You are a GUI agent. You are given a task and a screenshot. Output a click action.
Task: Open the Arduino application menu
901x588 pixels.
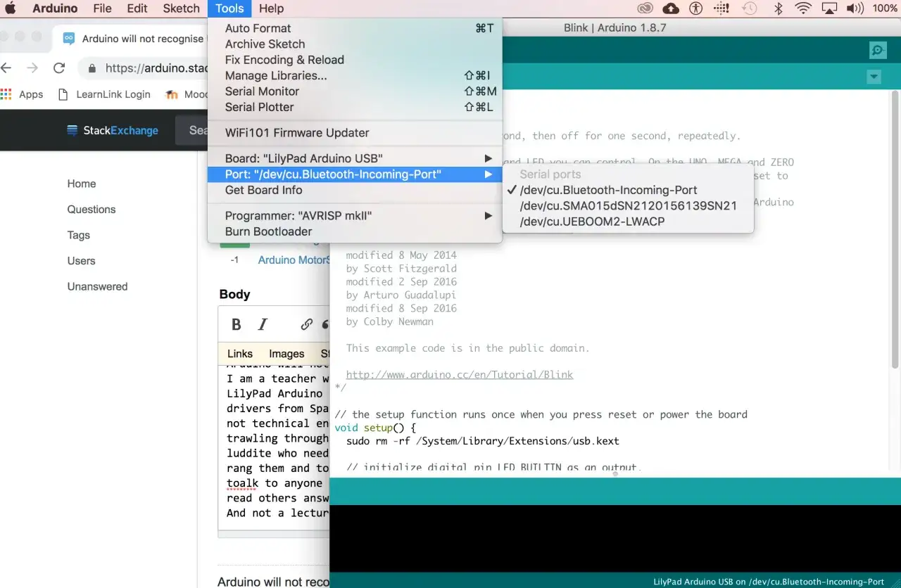tap(55, 8)
